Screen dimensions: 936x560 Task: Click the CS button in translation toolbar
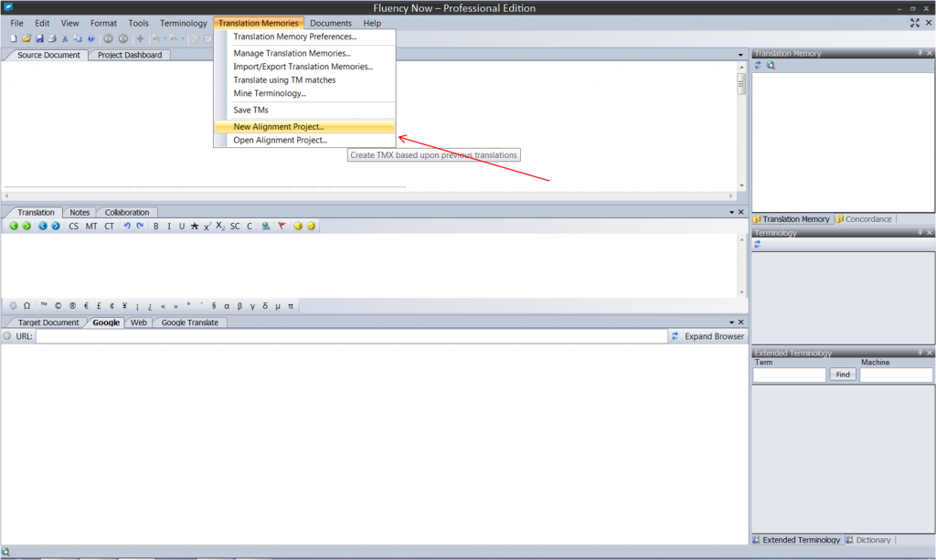tap(73, 226)
